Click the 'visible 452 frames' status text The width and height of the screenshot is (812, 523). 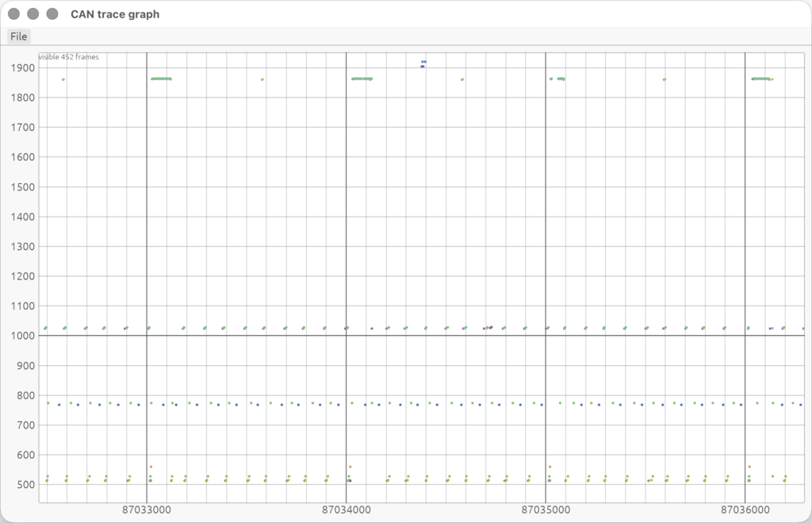pyautogui.click(x=69, y=57)
